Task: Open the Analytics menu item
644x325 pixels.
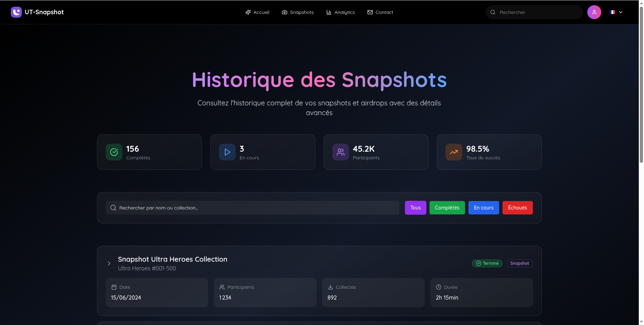Action: pos(341,12)
